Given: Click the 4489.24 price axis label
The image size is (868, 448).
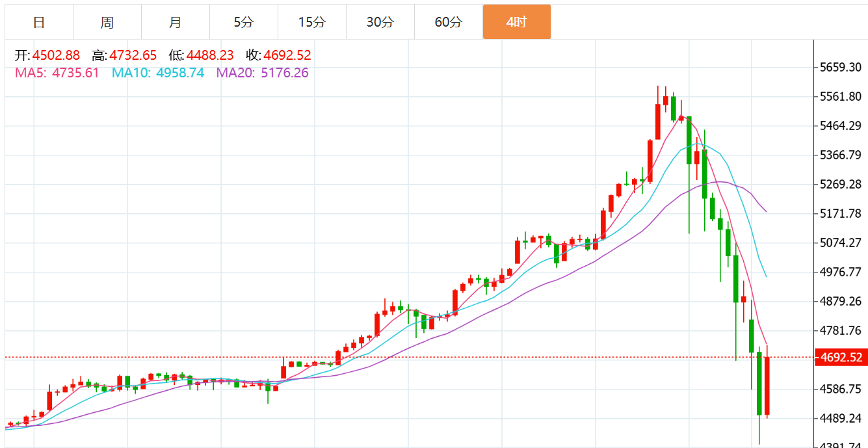Looking at the screenshot, I should point(841,419).
